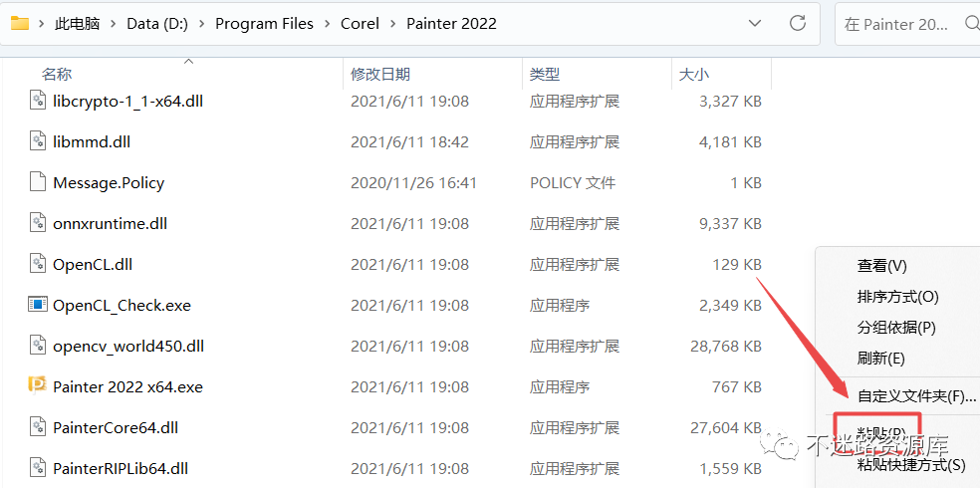Click the 28,768 KB size cell
Image resolution: width=980 pixels, height=488 pixels.
click(x=726, y=347)
